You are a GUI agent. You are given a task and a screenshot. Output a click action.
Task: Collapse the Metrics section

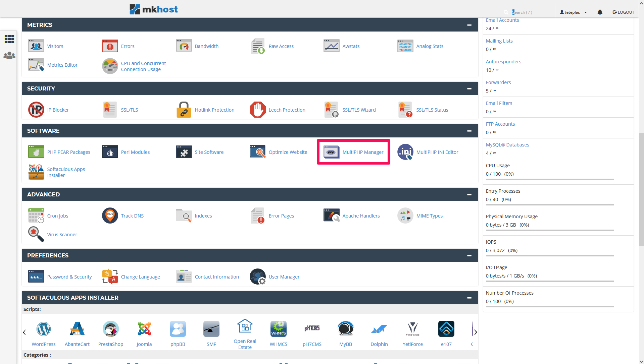click(x=469, y=25)
